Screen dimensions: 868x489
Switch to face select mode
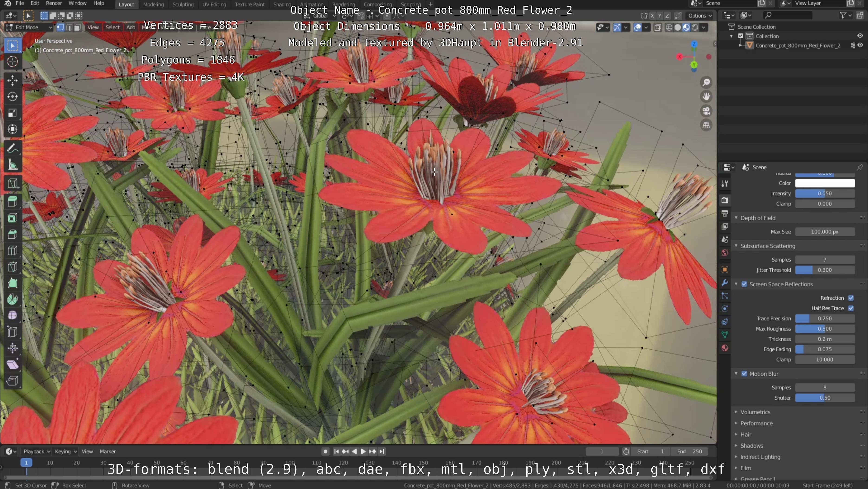[78, 28]
